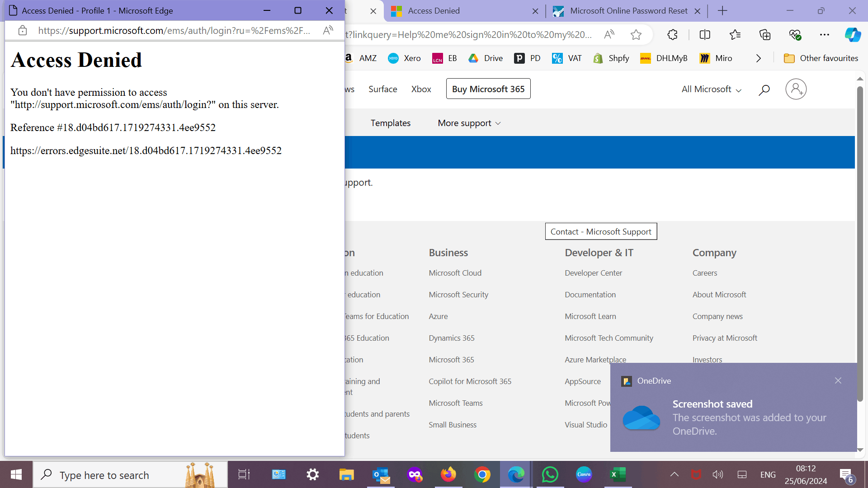The image size is (868, 488).
Task: Open the Settings and more ellipsis menu
Action: point(825,35)
